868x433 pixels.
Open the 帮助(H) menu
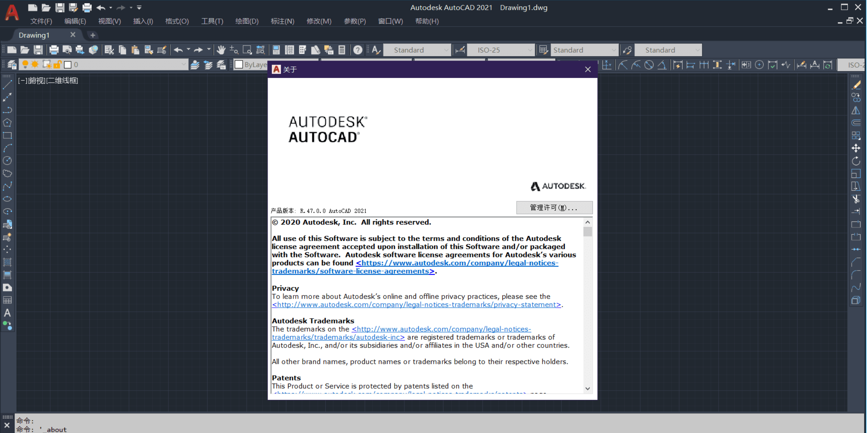(427, 21)
